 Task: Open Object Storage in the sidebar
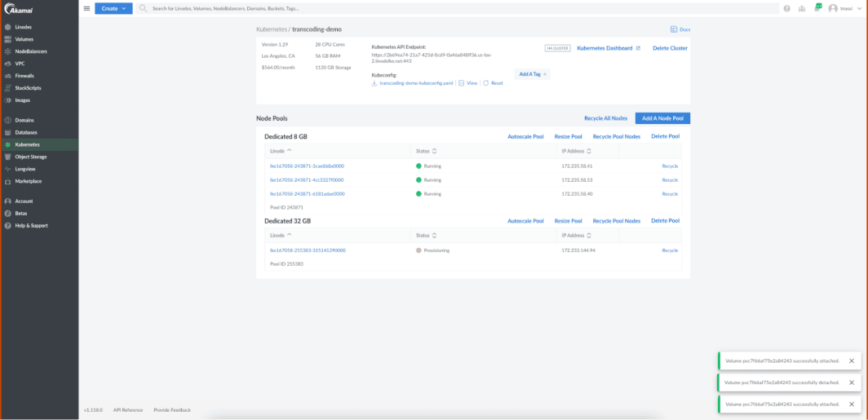click(x=31, y=157)
